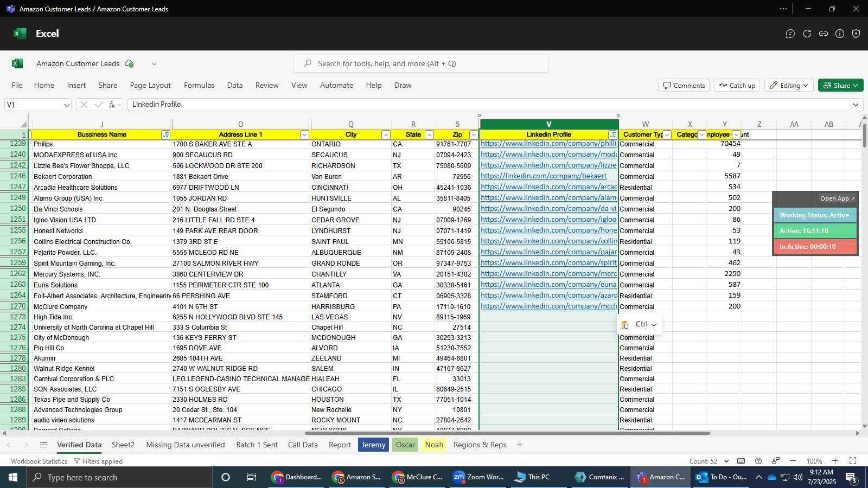This screenshot has width=868, height=488.
Task: Click the 100% zoom level
Action: 814,461
